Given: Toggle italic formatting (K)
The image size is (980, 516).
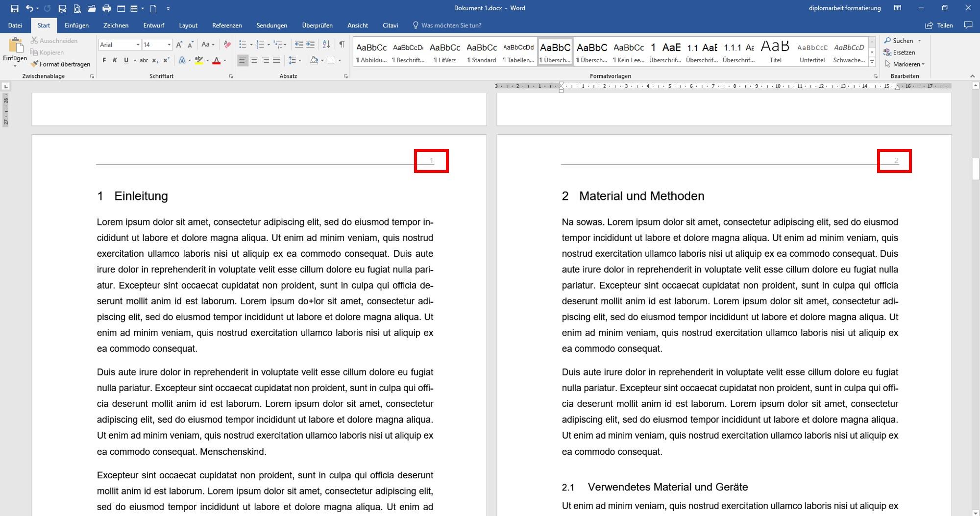Looking at the screenshot, I should click(115, 60).
